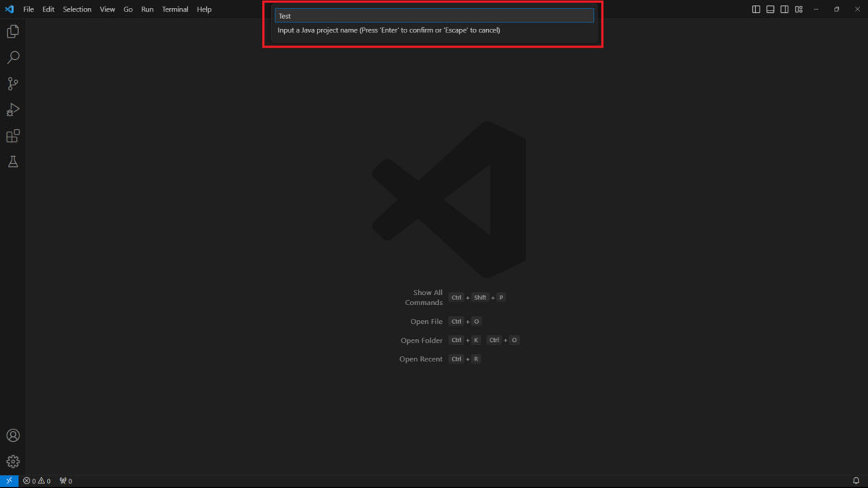The width and height of the screenshot is (868, 488).
Task: Open the Search panel
Action: 12,57
